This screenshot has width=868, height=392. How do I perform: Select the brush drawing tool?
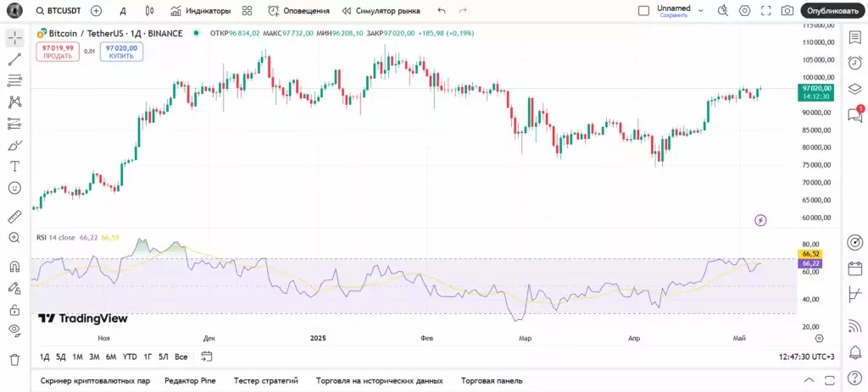(x=15, y=145)
